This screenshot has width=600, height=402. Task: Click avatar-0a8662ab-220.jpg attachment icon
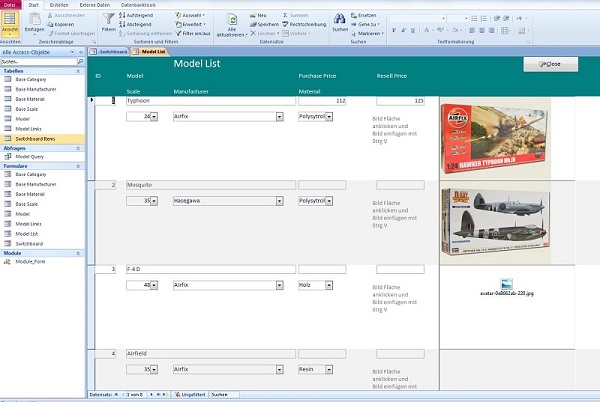[x=507, y=284]
